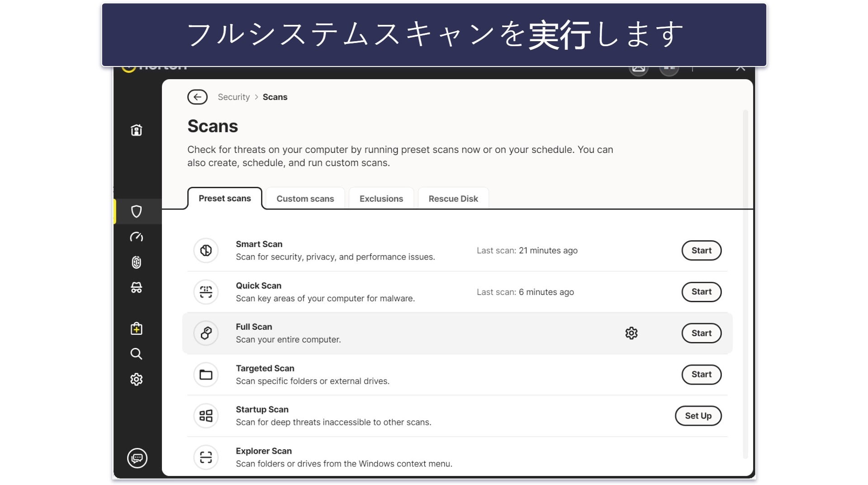Open the Identity fingerprint icon in sidebar
Image resolution: width=868 pixels, height=485 pixels.
tap(136, 262)
